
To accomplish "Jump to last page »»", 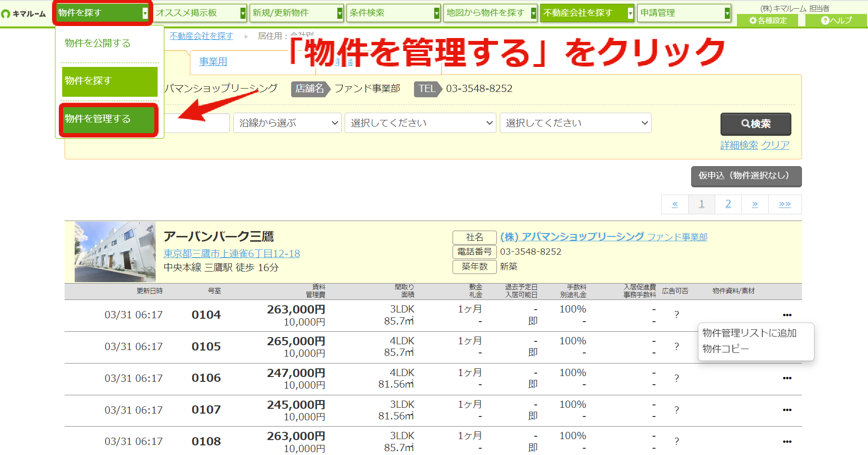I will 785,204.
